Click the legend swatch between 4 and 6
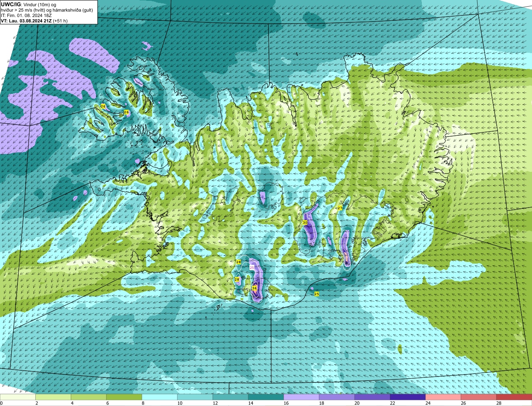The height and width of the screenshot is (406, 532). [x=89, y=397]
